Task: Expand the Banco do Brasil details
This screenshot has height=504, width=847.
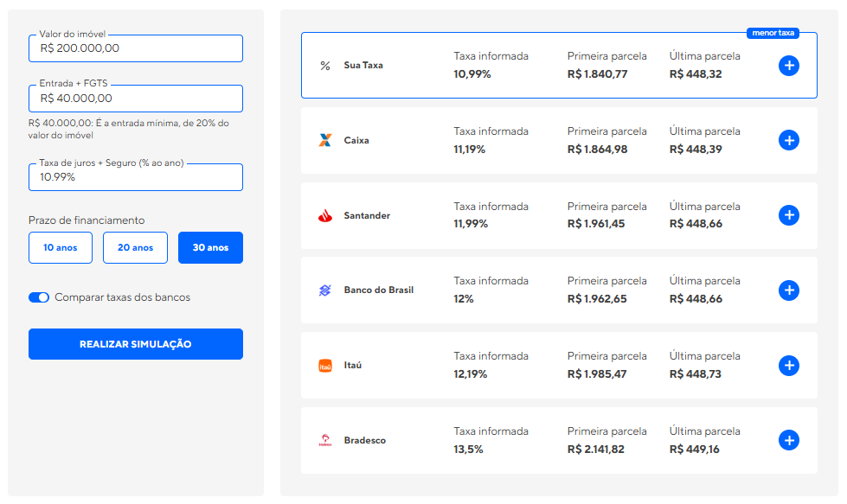Action: tap(788, 290)
